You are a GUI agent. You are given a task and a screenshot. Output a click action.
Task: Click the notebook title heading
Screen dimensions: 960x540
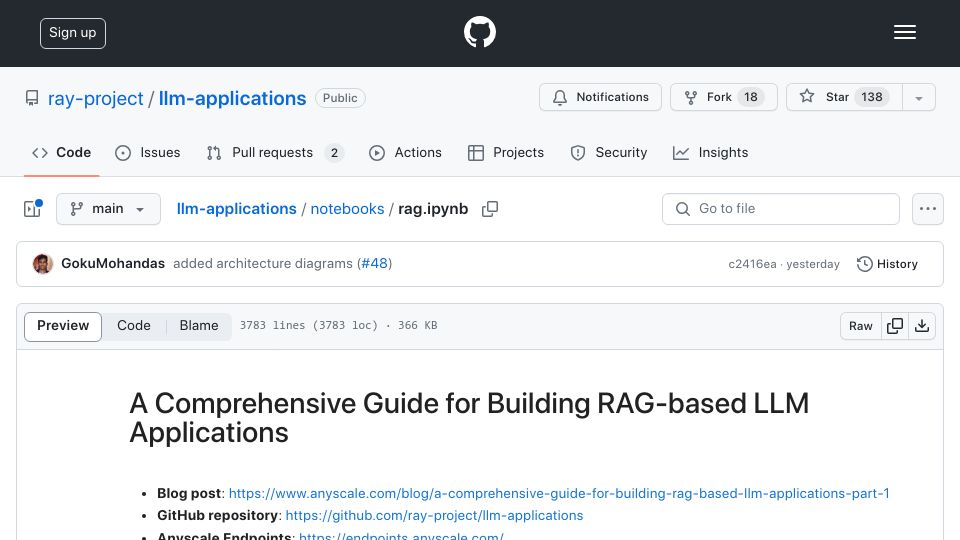(469, 418)
